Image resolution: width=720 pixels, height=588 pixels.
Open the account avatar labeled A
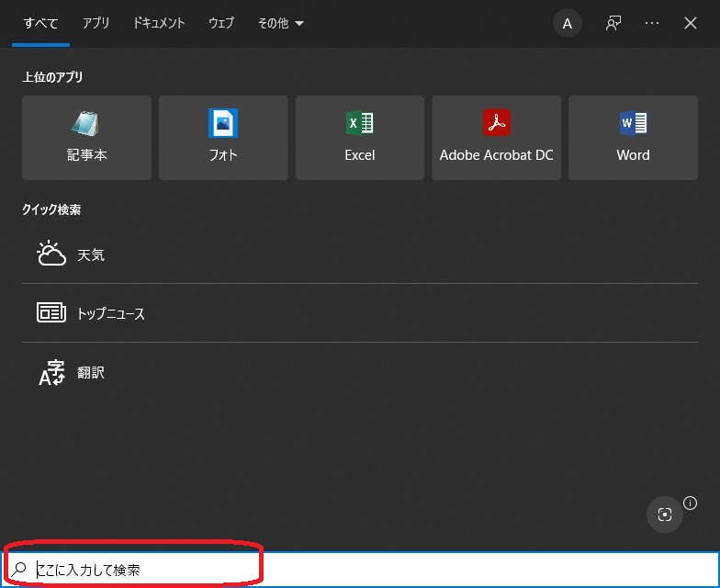(x=568, y=23)
